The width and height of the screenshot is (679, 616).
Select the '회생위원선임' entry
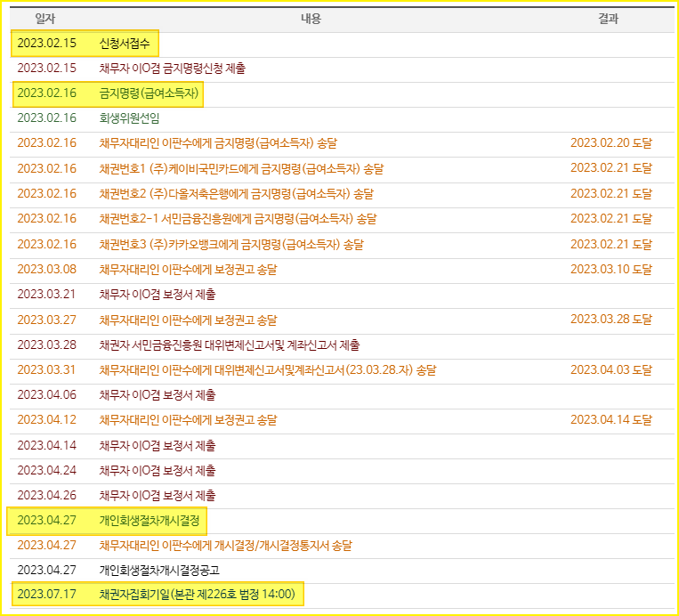[129, 118]
